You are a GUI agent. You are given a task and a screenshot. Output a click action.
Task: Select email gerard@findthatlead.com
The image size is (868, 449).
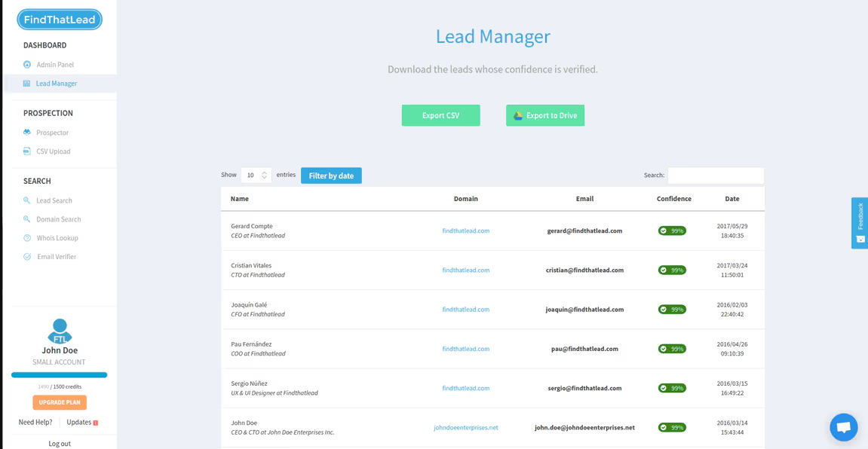[584, 231]
